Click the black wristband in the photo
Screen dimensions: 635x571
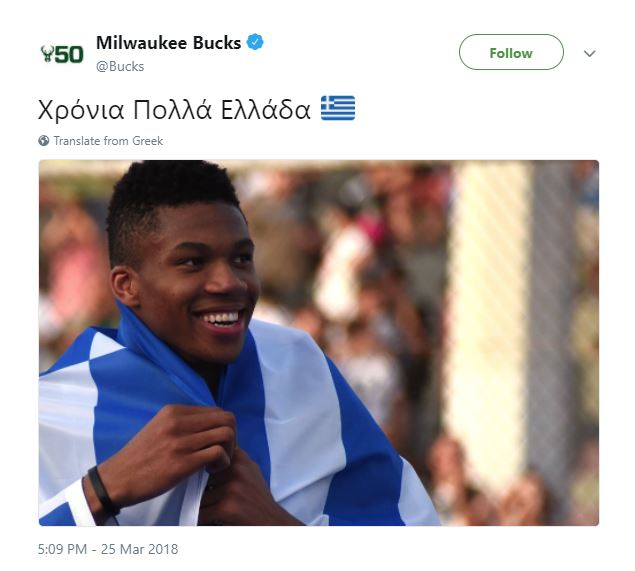coord(103,492)
